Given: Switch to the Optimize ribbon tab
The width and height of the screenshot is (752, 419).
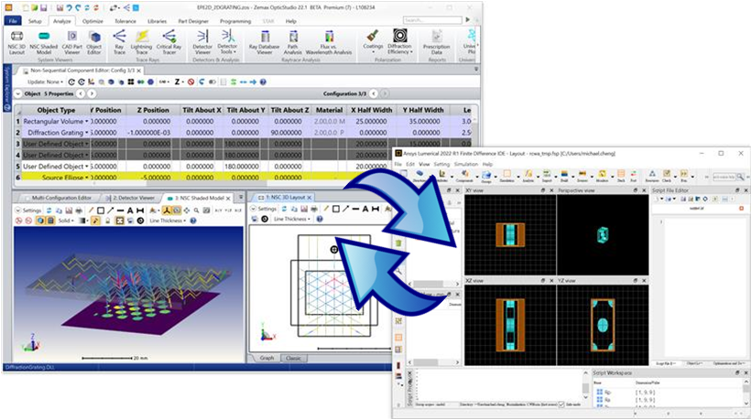Looking at the screenshot, I should click(x=93, y=21).
